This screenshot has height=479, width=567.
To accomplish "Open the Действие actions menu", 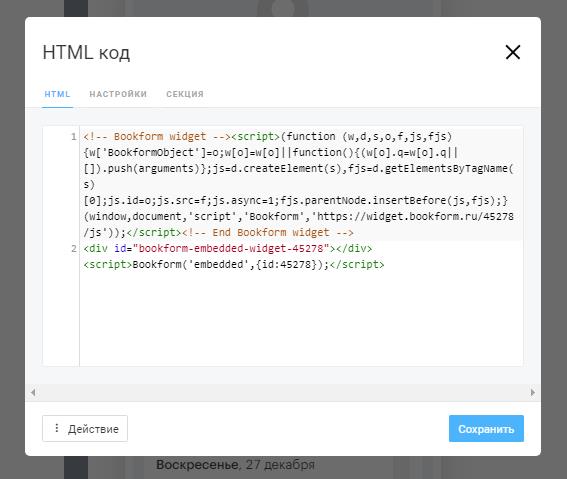I will tap(85, 429).
